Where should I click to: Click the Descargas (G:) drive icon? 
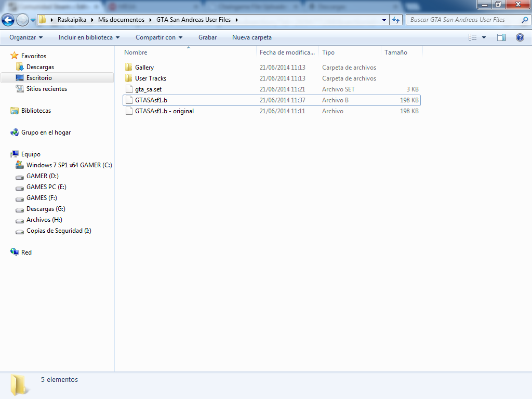[x=20, y=210]
